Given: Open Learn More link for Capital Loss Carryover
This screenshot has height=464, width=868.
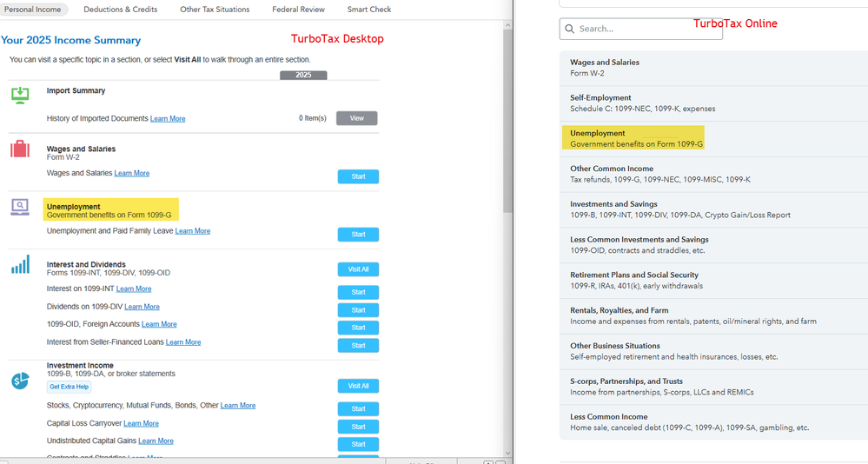Looking at the screenshot, I should pos(141,423).
